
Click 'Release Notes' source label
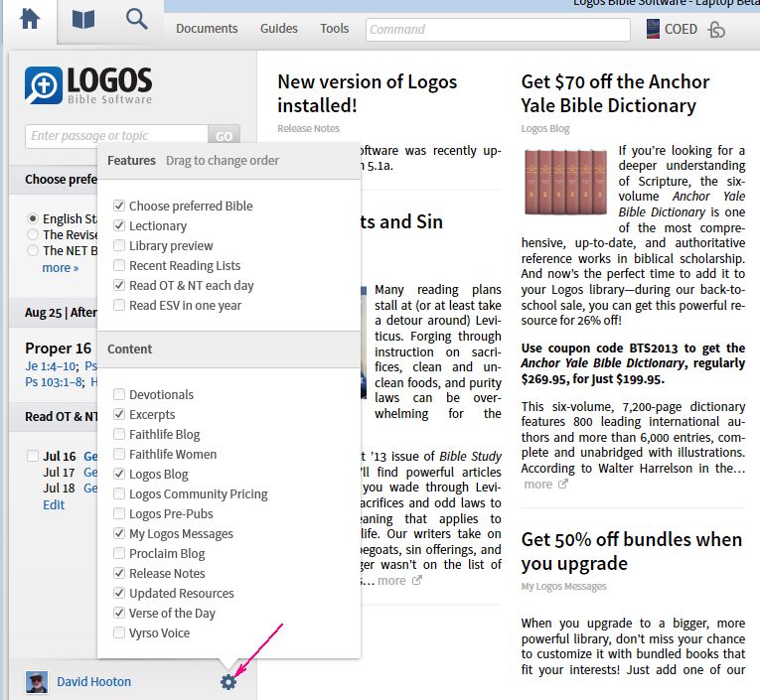308,128
